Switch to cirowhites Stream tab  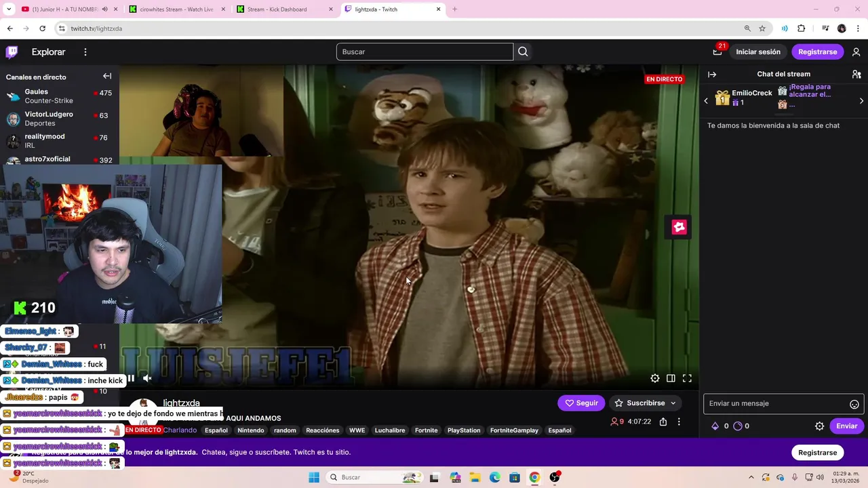[x=176, y=9]
